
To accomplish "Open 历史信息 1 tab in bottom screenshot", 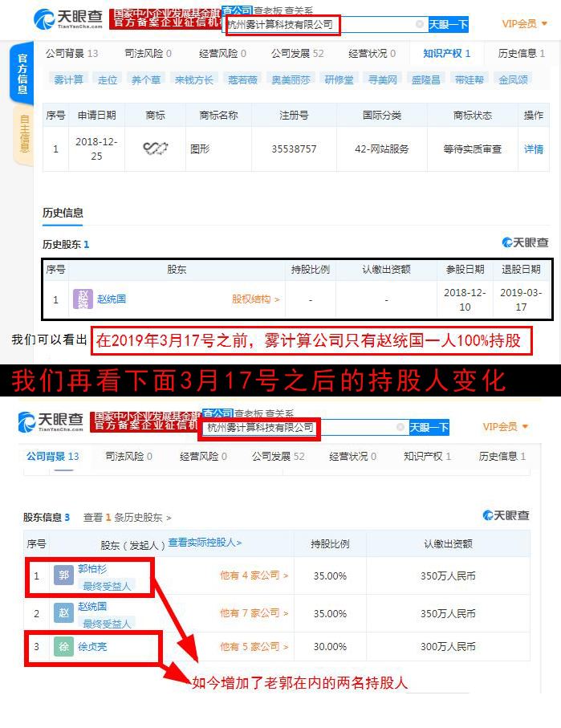I will click(502, 457).
